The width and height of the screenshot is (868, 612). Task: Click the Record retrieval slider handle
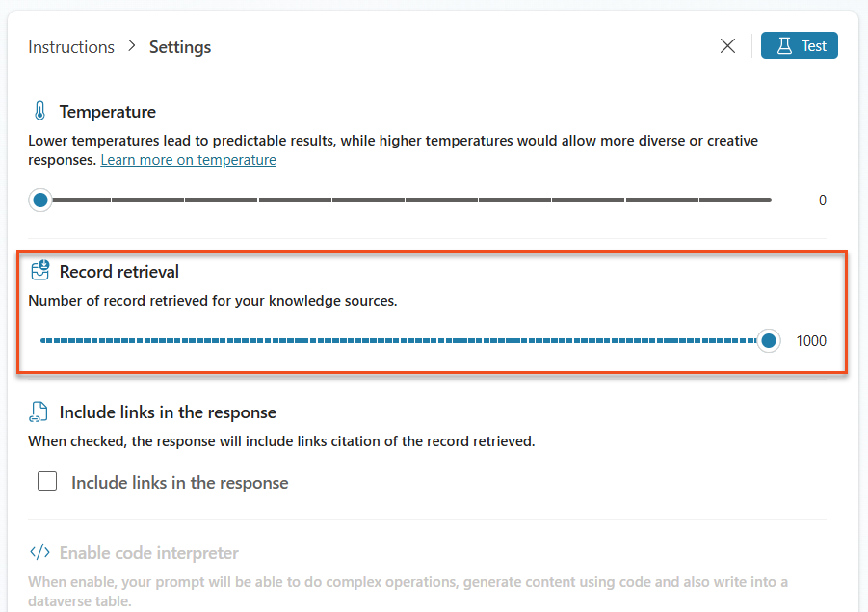tap(768, 340)
